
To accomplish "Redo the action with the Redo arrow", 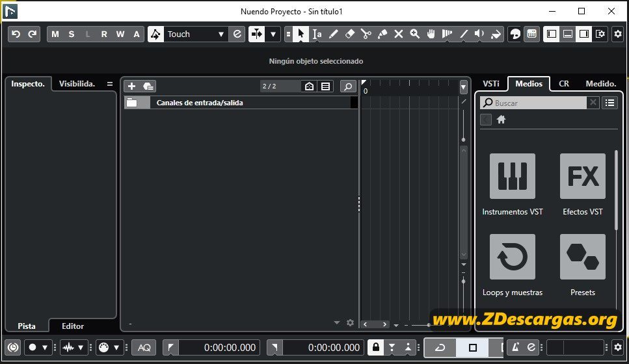I will (33, 34).
